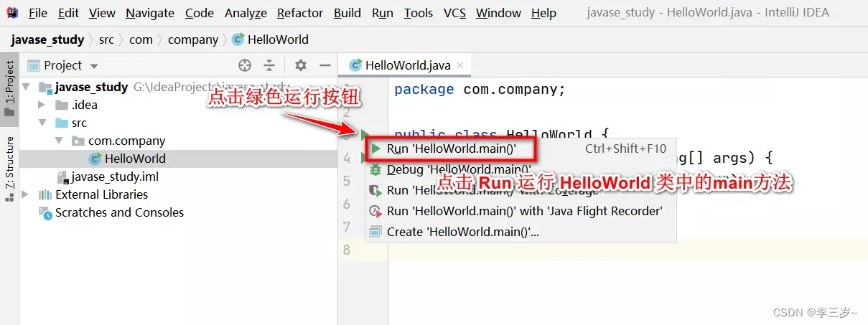Expand External Libraries node
868x325 pixels.
[27, 194]
